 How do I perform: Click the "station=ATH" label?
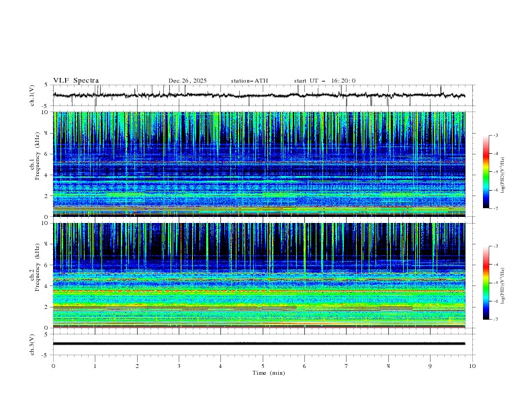(249, 81)
